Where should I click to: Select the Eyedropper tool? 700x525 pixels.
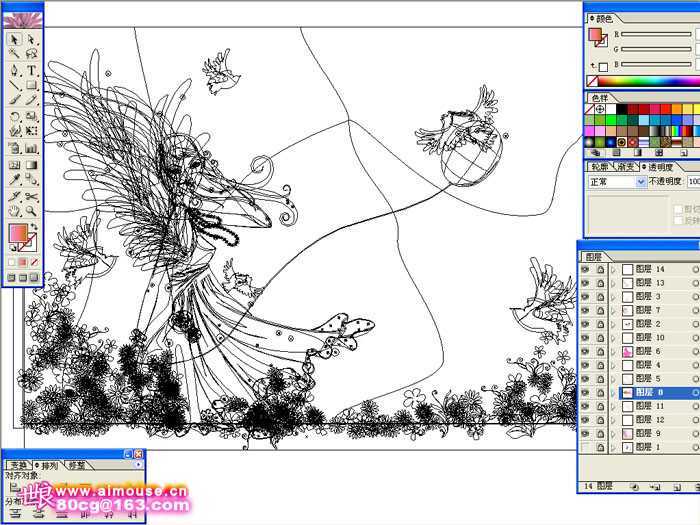pos(14,179)
